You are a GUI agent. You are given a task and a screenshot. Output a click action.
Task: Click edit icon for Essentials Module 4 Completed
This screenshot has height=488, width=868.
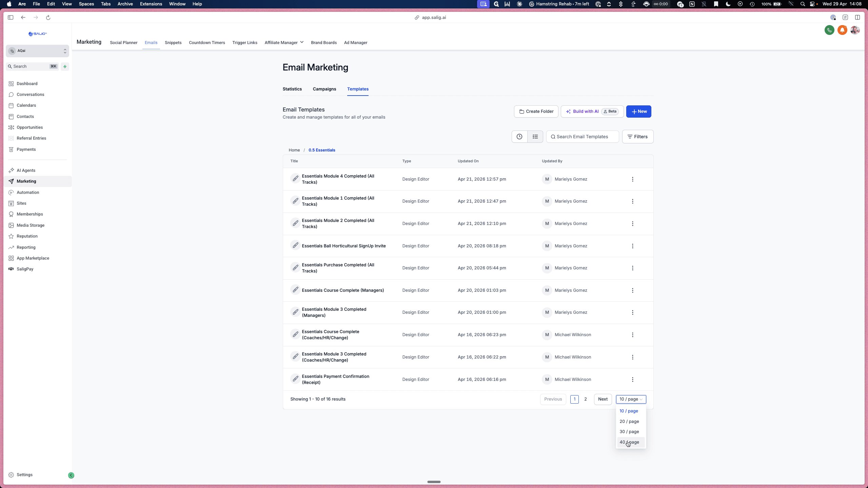pyautogui.click(x=296, y=178)
